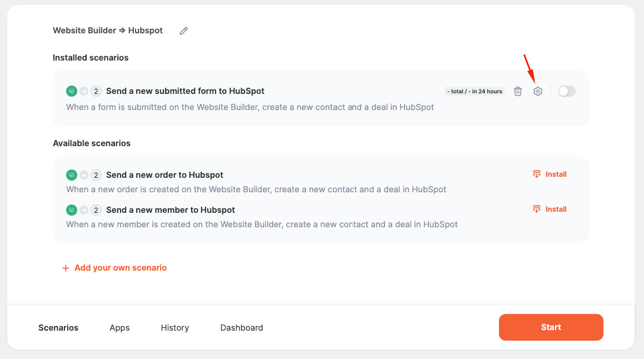Click the arrow icon in new order scenario
Screen dimensions: 644x359
pos(84,175)
